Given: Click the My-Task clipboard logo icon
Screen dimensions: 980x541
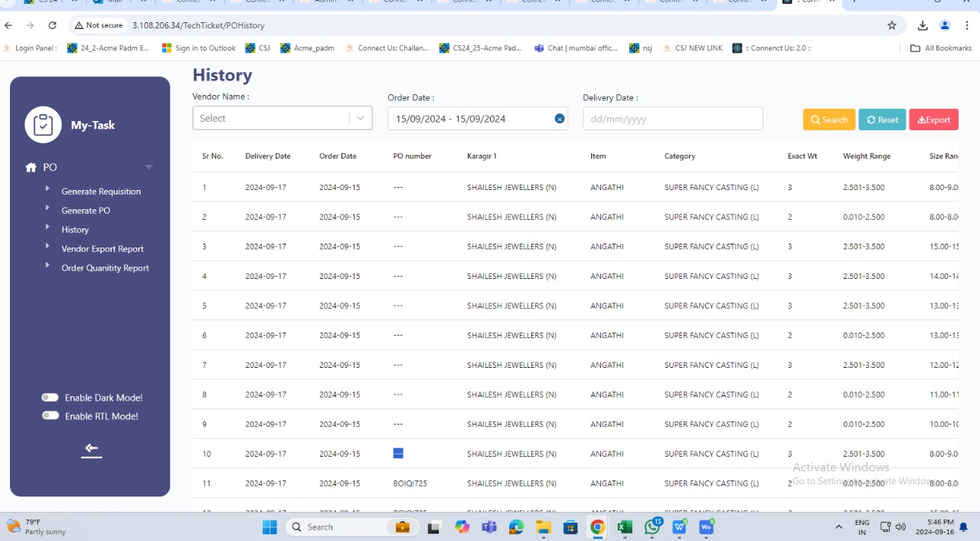Looking at the screenshot, I should click(43, 125).
